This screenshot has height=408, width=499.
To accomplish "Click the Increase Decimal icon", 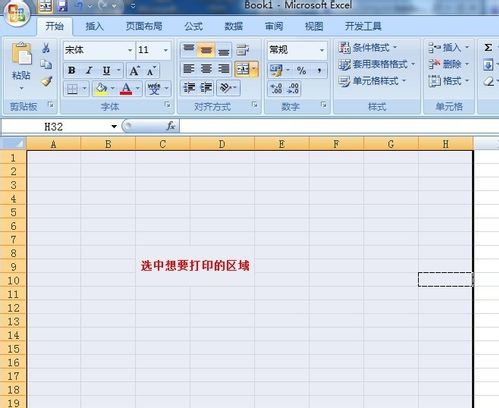I will point(276,88).
